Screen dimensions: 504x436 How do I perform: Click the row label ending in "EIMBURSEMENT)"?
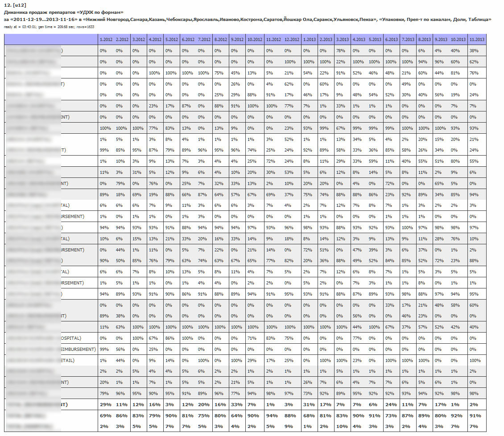[78, 350]
